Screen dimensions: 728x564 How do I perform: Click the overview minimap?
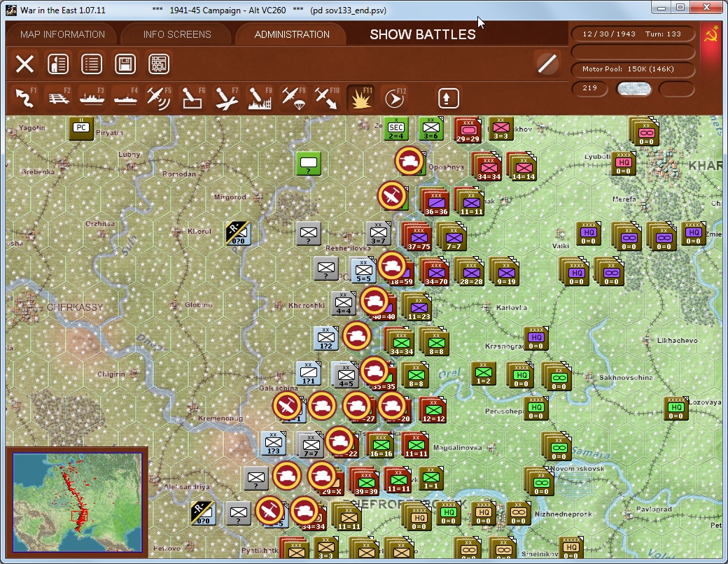pos(77,502)
